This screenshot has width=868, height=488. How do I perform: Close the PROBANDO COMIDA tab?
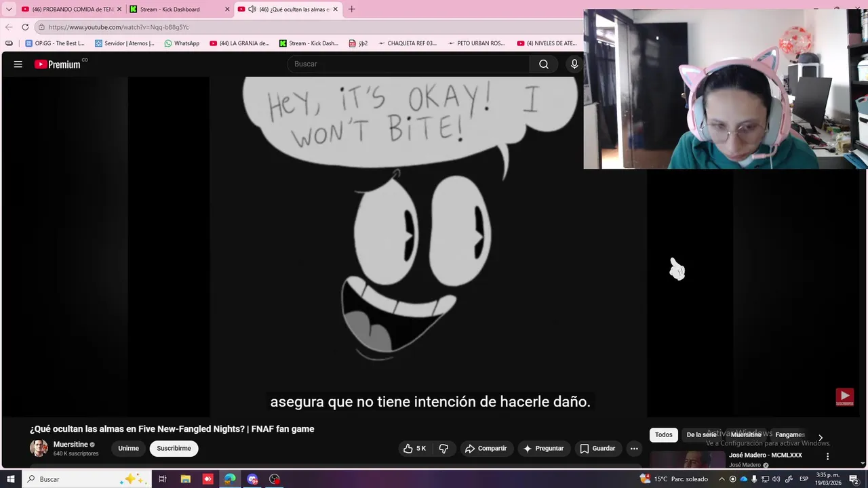coord(119,9)
